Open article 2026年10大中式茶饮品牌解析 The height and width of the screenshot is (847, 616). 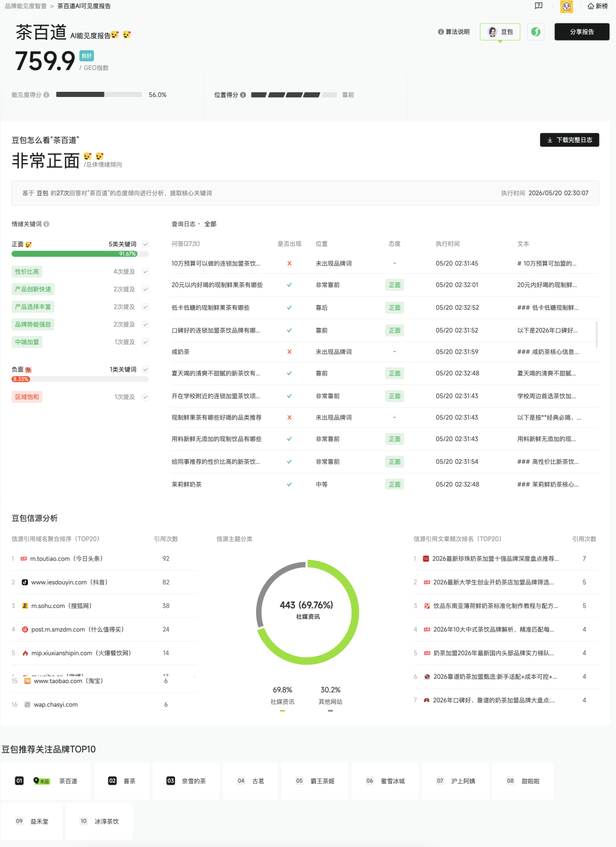493,630
